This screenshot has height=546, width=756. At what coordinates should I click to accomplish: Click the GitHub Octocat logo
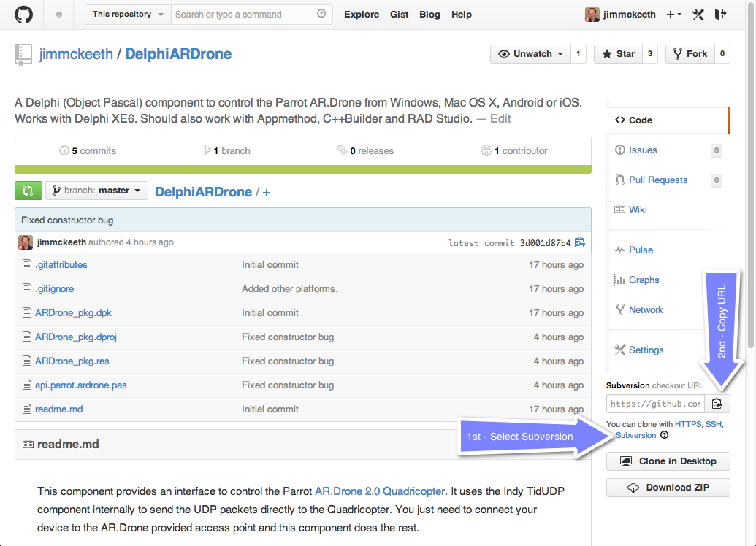pyautogui.click(x=23, y=15)
